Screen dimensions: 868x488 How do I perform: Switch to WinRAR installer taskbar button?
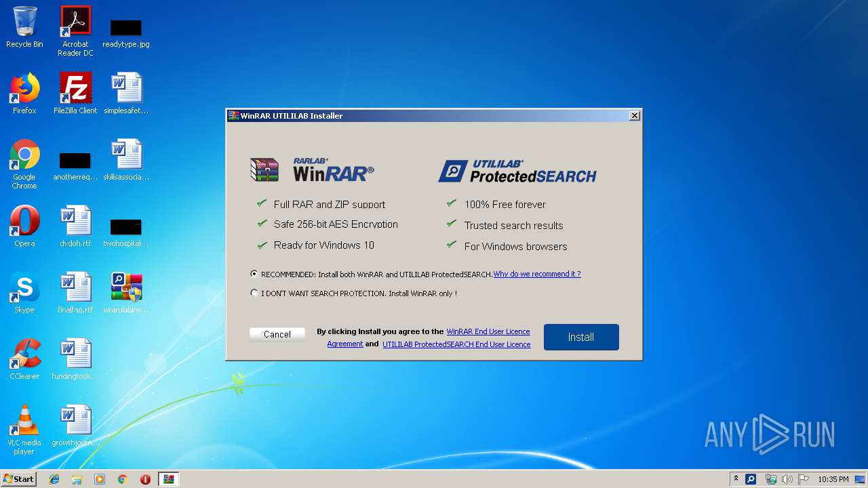(169, 479)
